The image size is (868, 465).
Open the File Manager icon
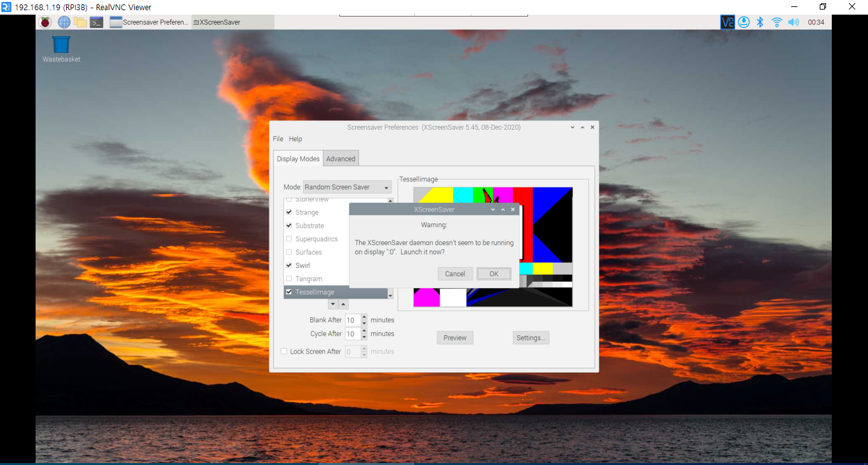coord(79,22)
